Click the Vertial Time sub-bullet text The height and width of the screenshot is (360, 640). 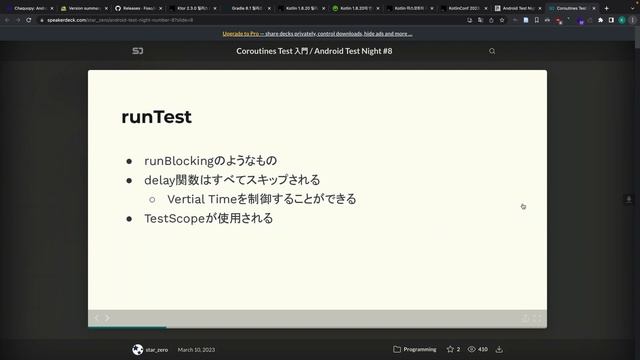pos(262,199)
